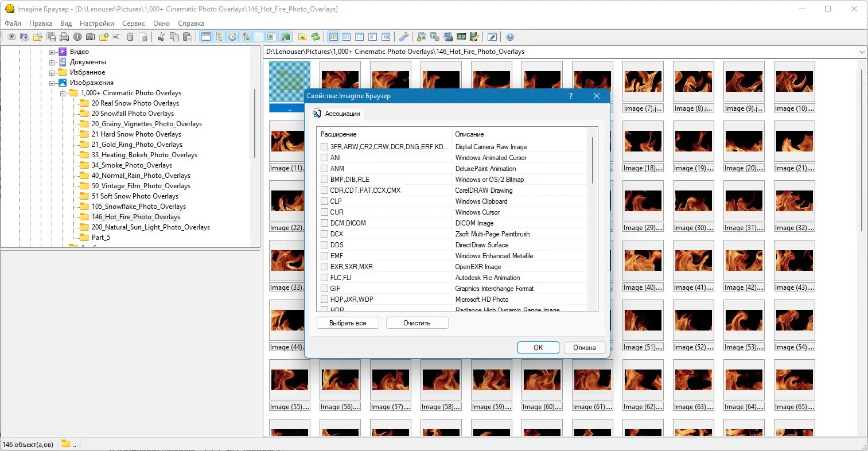This screenshot has width=868, height=451.
Task: Expand the Видео tree node
Action: 52,52
